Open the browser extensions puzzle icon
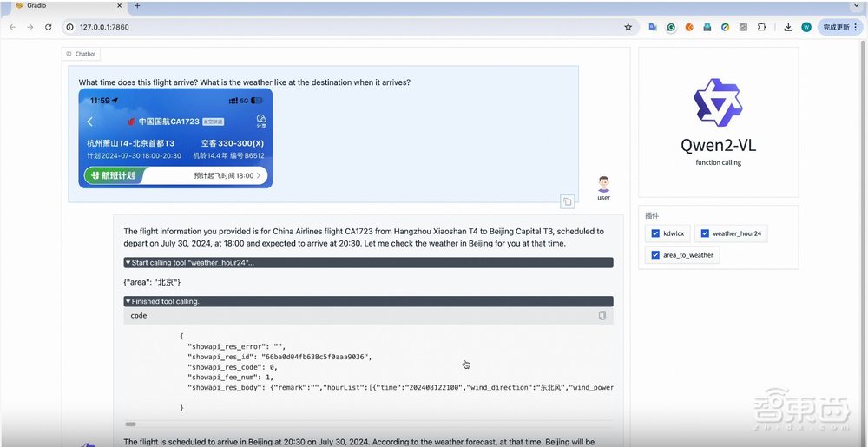This screenshot has width=868, height=447. [761, 27]
